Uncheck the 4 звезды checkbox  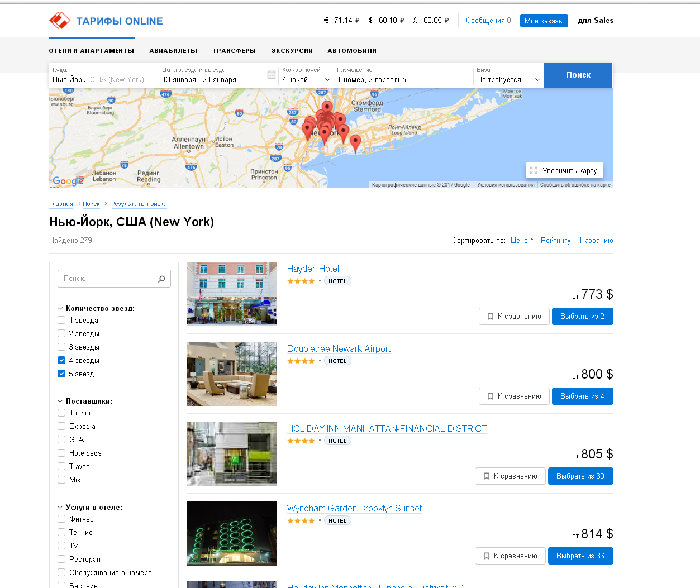pyautogui.click(x=61, y=361)
